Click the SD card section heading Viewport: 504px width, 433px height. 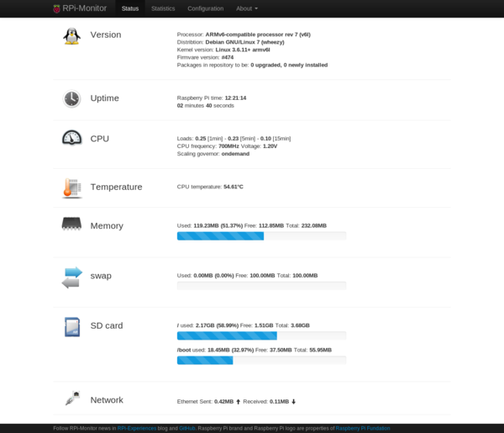tap(107, 325)
